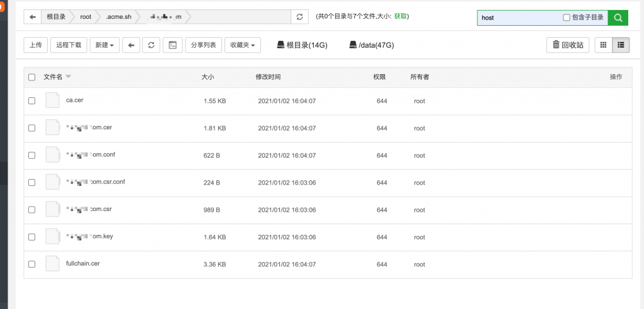Image resolution: width=644 pixels, height=309 pixels.
Task: Click the fullchain.cer file name
Action: tap(82, 263)
